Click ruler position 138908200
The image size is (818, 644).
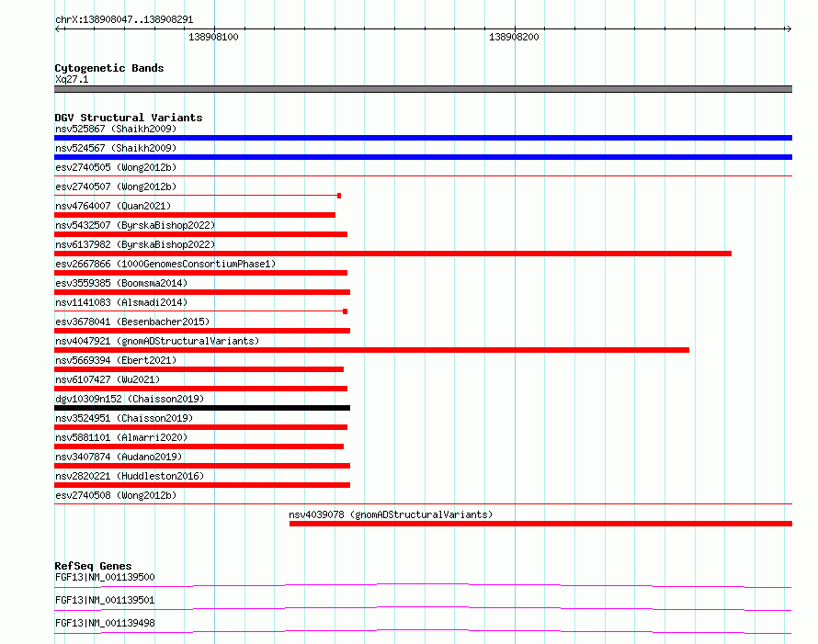pos(514,37)
